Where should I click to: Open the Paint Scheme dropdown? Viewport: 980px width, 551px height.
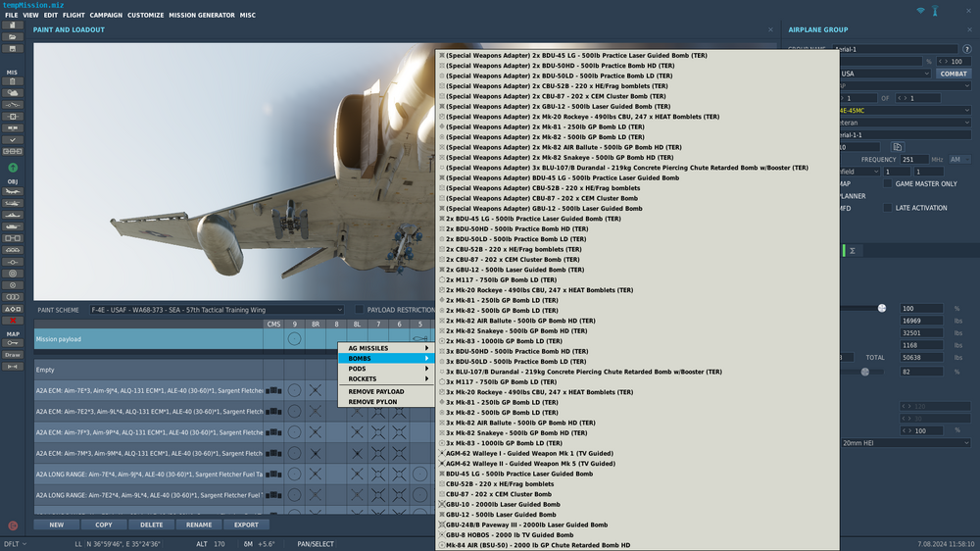[217, 310]
